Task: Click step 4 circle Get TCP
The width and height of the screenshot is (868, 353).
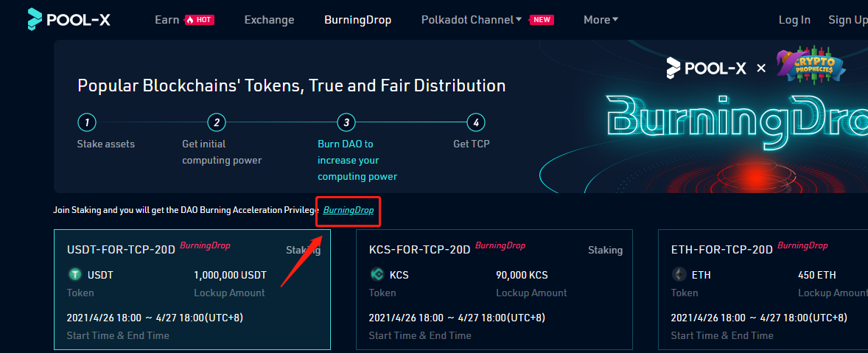Action: click(476, 122)
